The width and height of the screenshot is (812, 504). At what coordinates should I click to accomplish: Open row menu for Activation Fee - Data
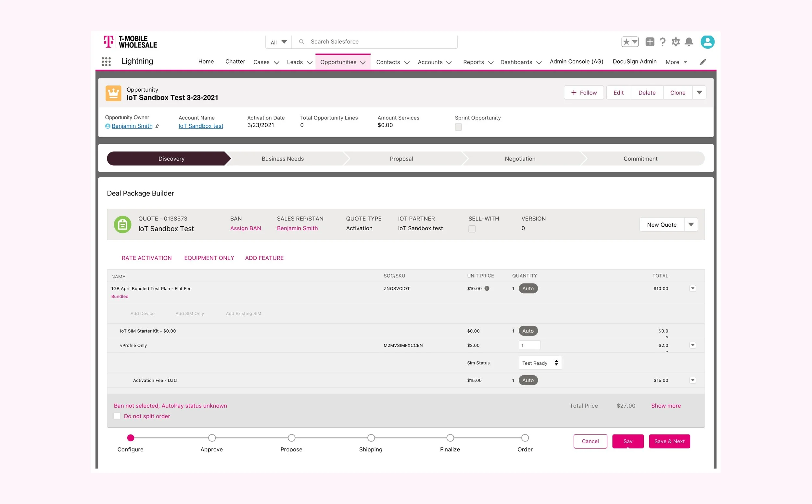(693, 380)
